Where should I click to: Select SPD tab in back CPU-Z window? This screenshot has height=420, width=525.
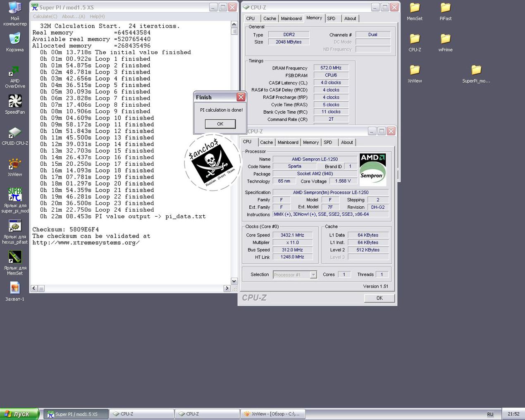tap(331, 19)
